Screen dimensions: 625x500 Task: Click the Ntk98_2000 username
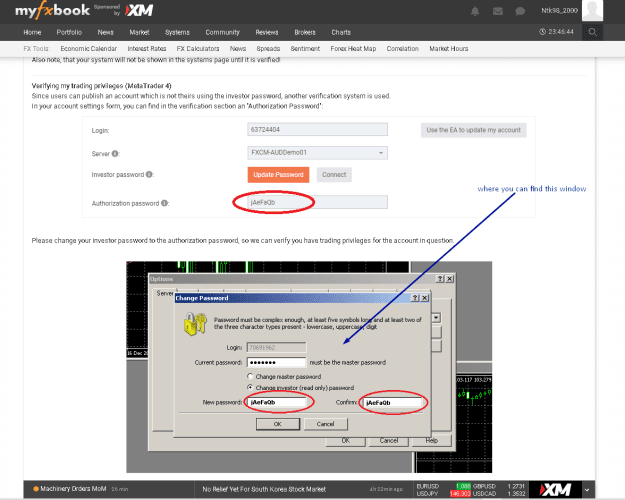pyautogui.click(x=559, y=10)
